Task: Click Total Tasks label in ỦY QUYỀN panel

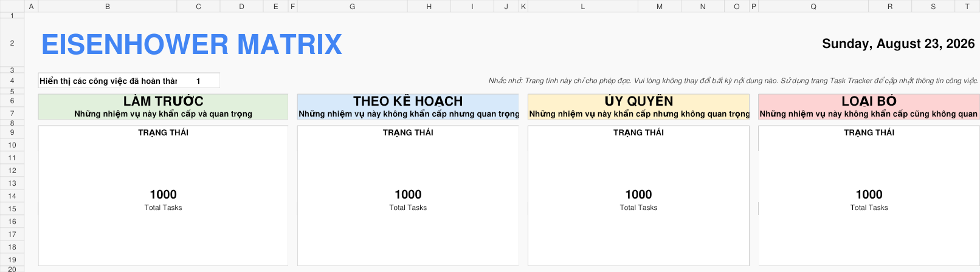Action: 638,208
